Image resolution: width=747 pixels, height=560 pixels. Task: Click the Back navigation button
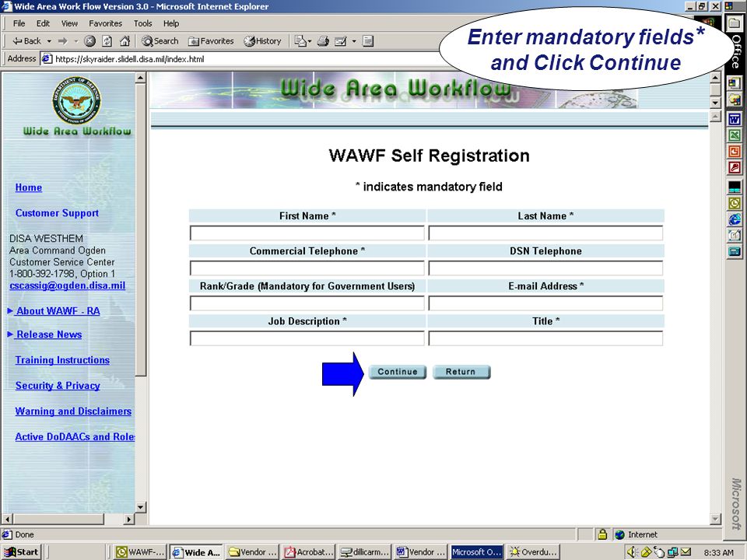(26, 41)
